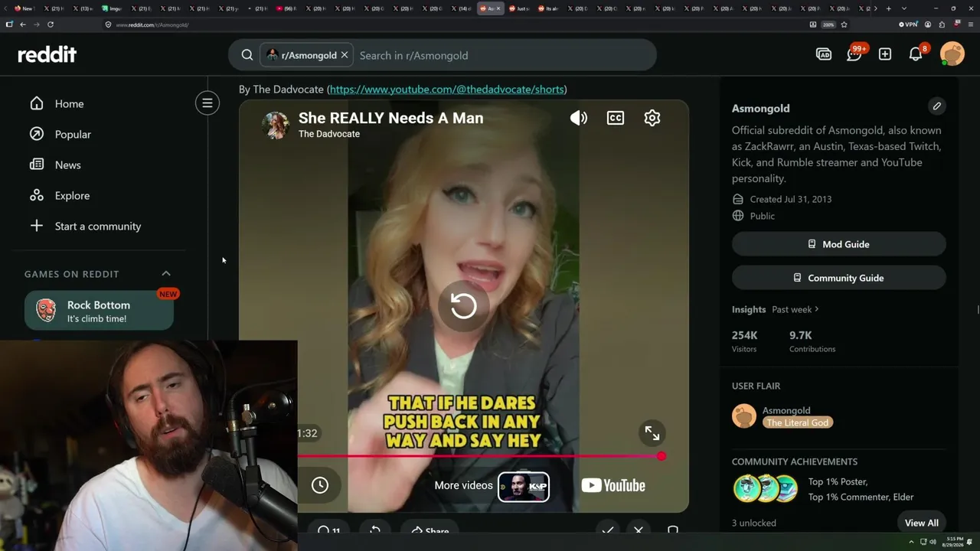
Task: Open the Advertise on Reddit icon
Action: pos(824,54)
